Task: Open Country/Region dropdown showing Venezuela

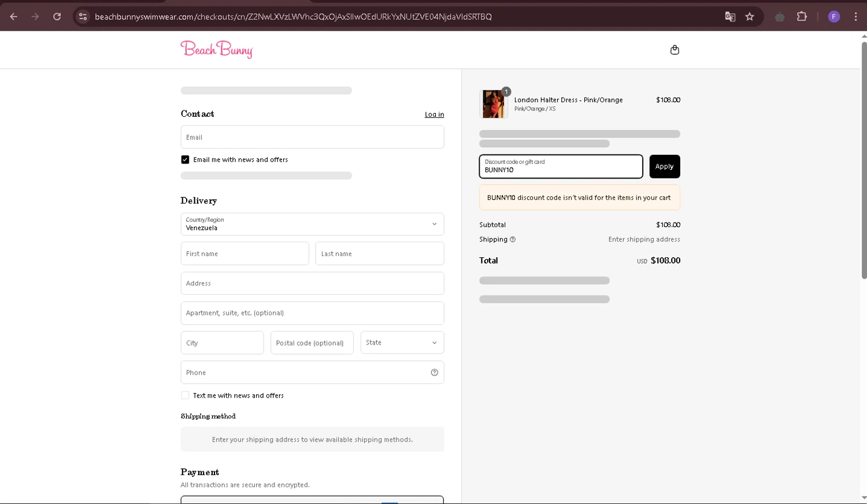Action: (312, 224)
